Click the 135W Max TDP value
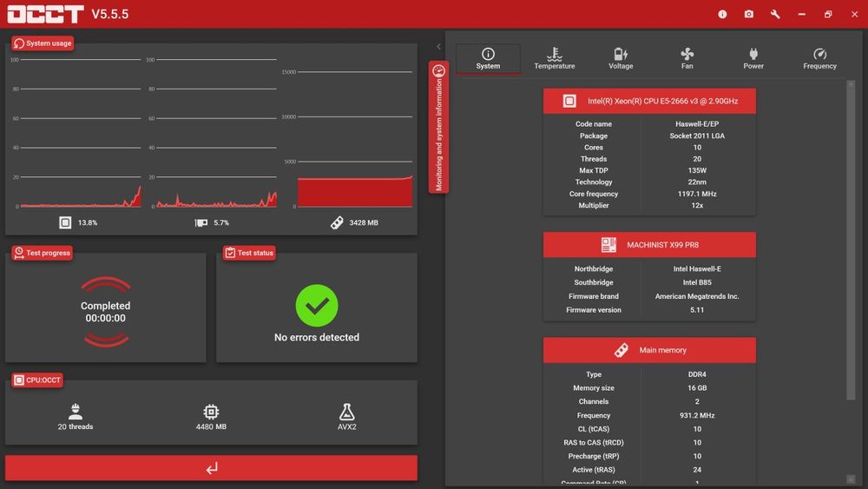 (x=697, y=170)
